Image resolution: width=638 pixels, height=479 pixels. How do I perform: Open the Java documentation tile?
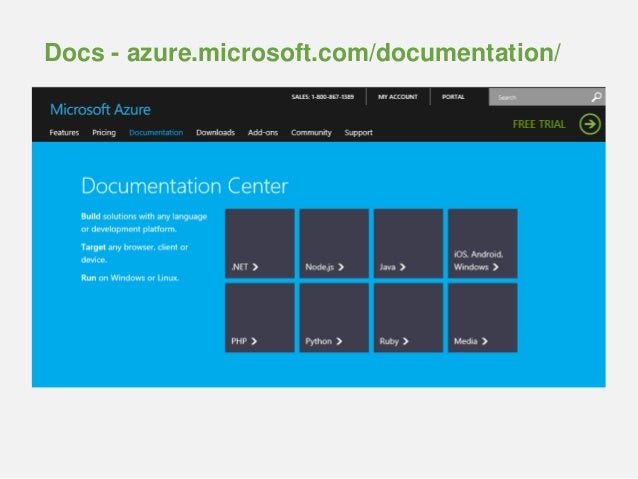[409, 243]
